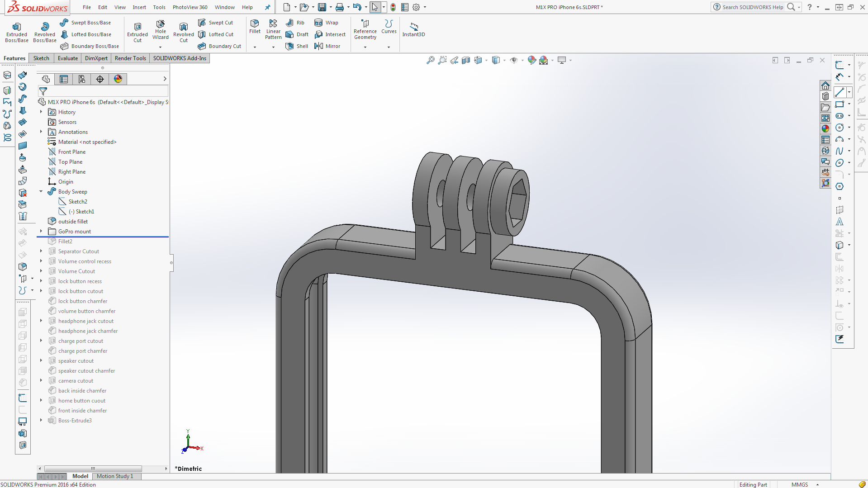The image size is (868, 488).
Task: Expand the GoPro mount folder
Action: [41, 232]
